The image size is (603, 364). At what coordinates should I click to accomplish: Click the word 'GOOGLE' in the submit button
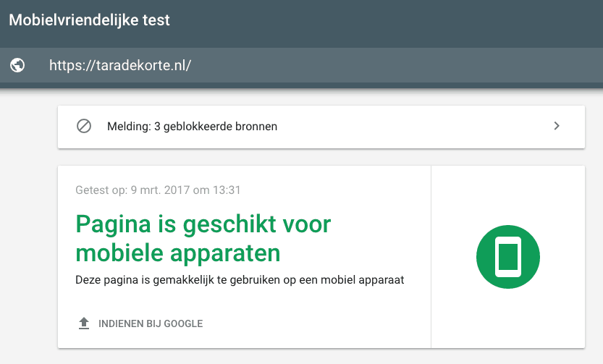[184, 323]
